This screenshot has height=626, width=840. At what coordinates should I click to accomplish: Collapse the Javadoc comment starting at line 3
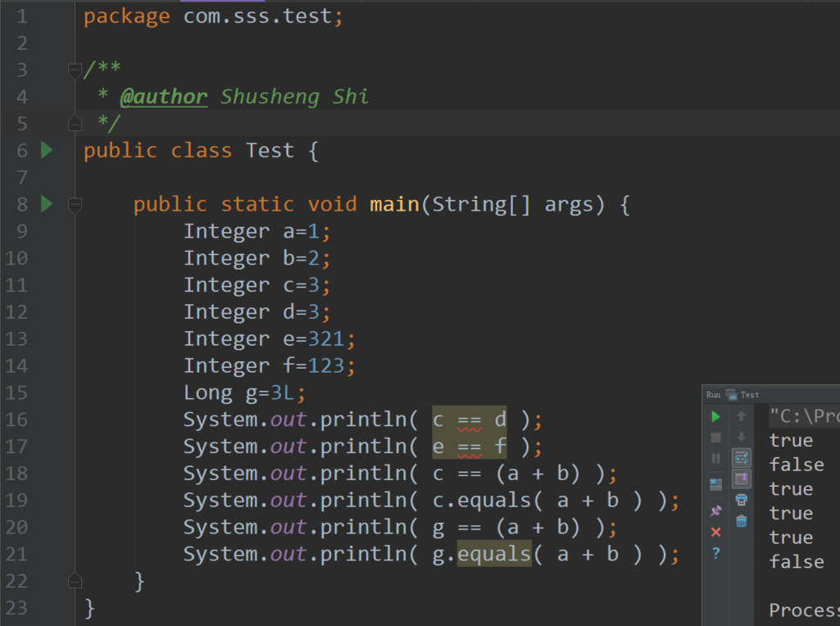tap(75, 70)
